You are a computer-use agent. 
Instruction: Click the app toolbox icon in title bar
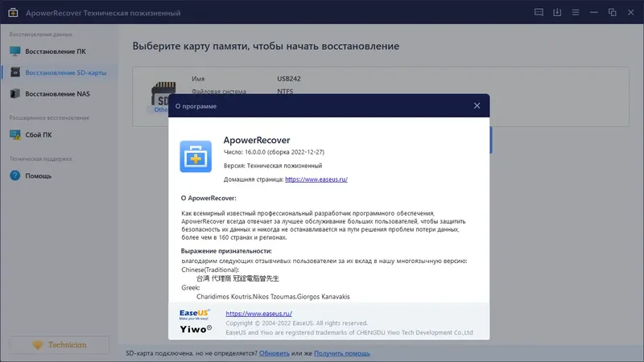point(13,13)
